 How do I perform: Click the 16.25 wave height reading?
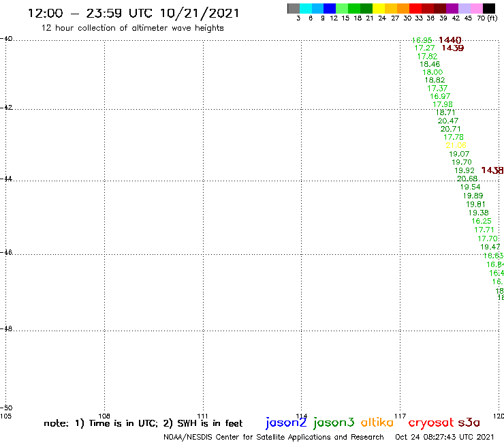pos(481,221)
